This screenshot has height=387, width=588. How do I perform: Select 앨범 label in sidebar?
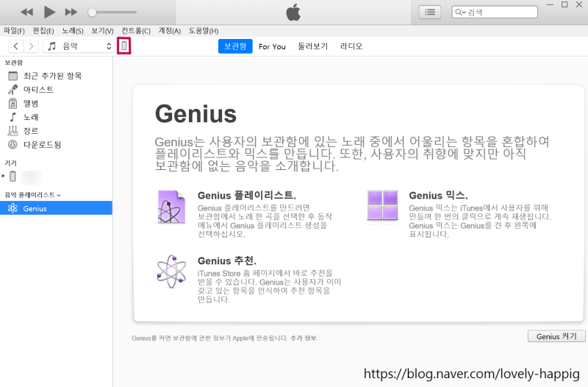click(x=31, y=104)
